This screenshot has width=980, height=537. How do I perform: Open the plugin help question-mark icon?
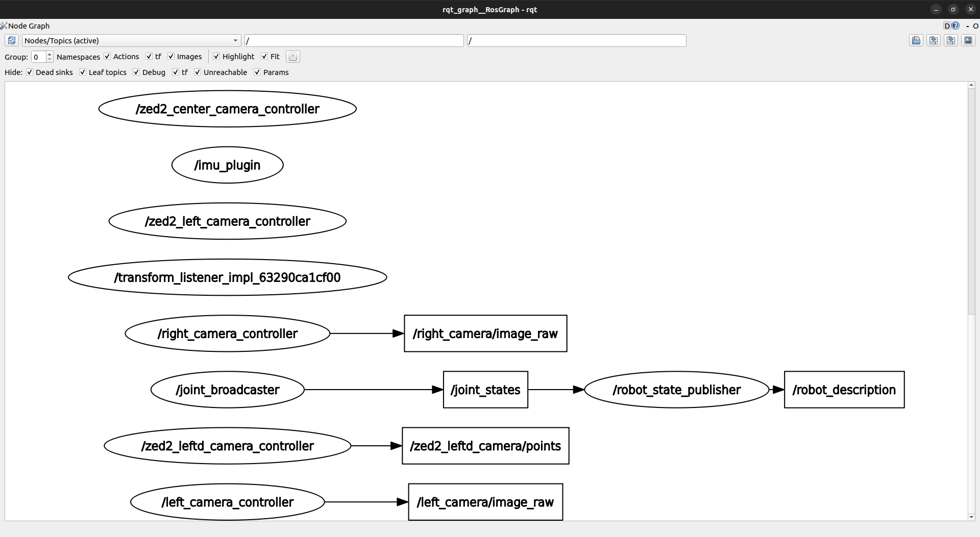(955, 25)
